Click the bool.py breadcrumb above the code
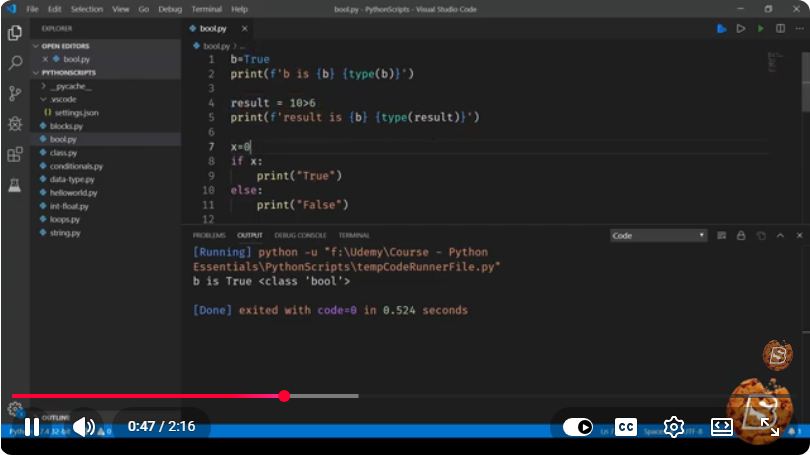The height and width of the screenshot is (455, 810). click(x=216, y=46)
